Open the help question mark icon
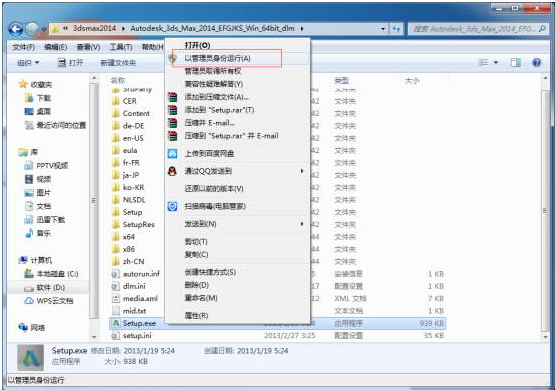Screen dimensions: 555x390 pyautogui.click(x=536, y=63)
